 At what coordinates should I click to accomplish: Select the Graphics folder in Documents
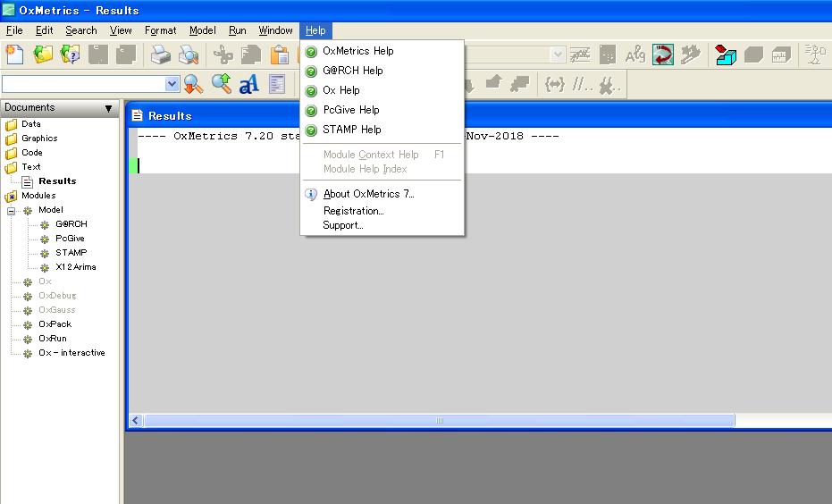(x=39, y=139)
